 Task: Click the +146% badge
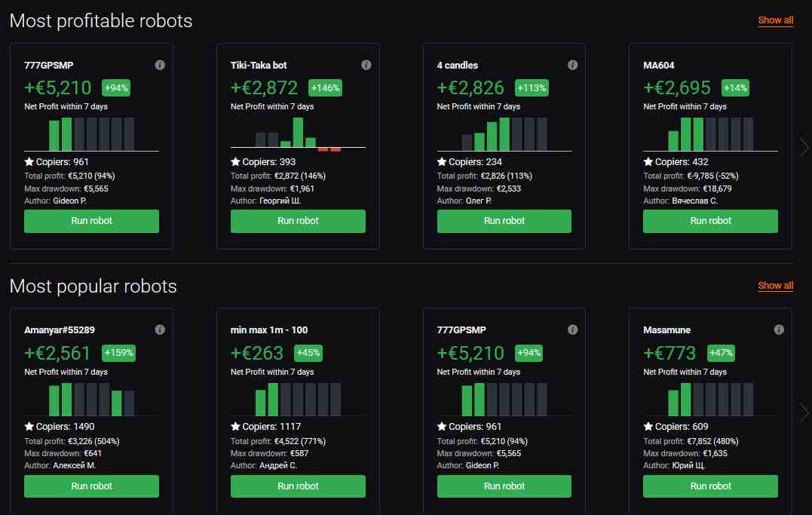tap(325, 88)
